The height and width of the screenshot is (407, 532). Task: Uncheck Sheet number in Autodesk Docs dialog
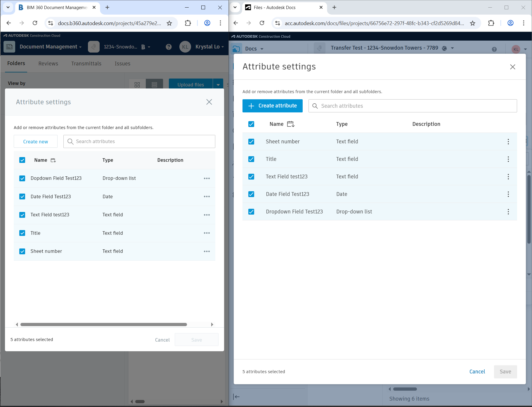(x=251, y=142)
